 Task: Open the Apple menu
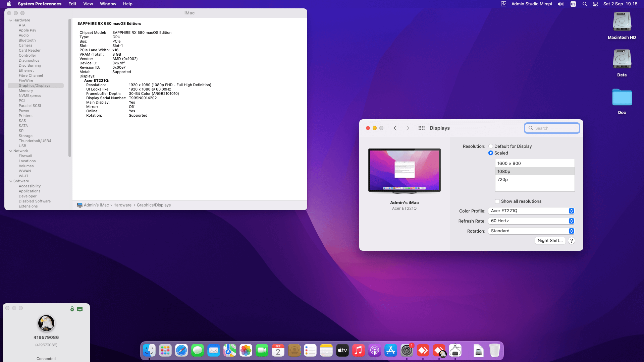click(x=9, y=4)
